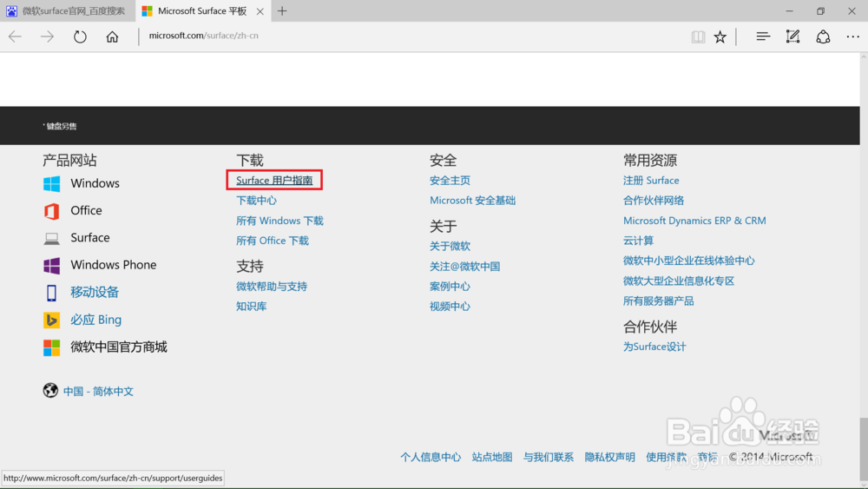Open the 注册 Surface link

651,181
